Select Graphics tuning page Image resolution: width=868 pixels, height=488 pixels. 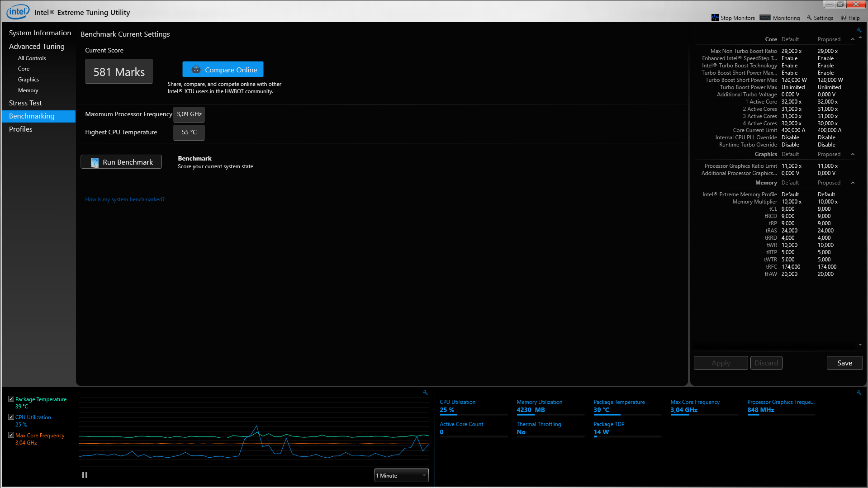click(x=28, y=80)
